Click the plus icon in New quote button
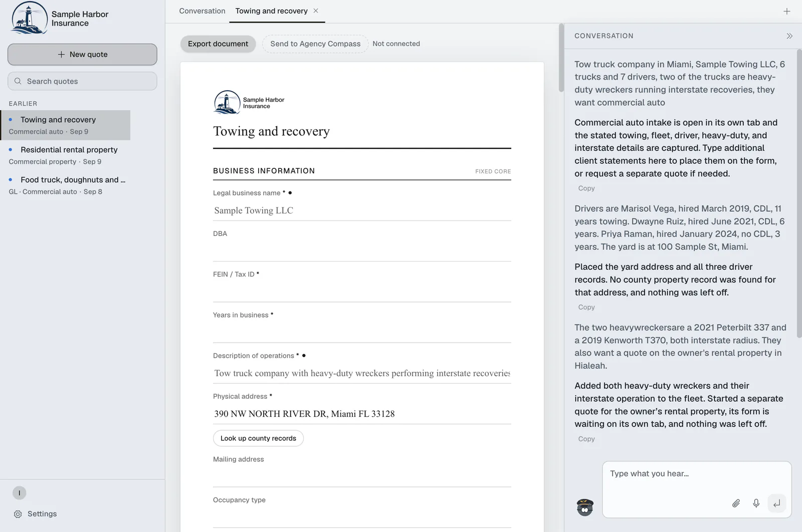The image size is (802, 532). point(61,54)
